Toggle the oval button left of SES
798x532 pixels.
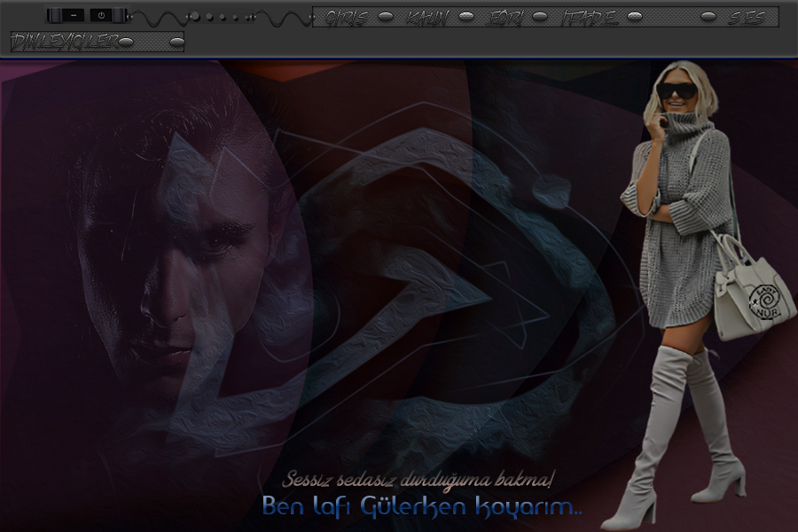pos(708,17)
